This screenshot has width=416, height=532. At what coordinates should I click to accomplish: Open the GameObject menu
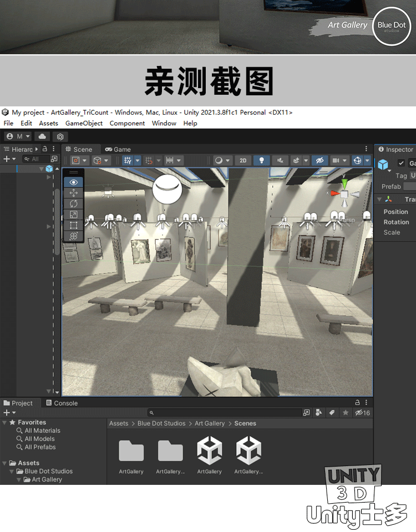[x=84, y=123]
